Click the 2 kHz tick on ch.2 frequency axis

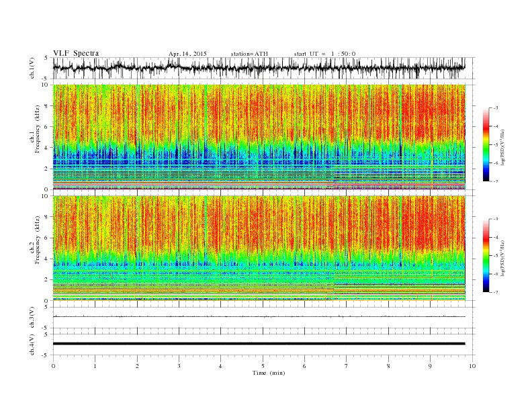pos(47,280)
